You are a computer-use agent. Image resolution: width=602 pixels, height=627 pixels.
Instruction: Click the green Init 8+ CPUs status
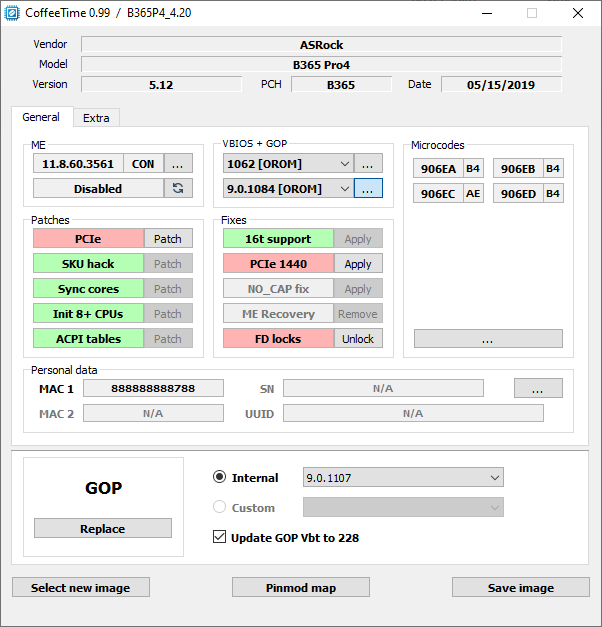coord(88,314)
